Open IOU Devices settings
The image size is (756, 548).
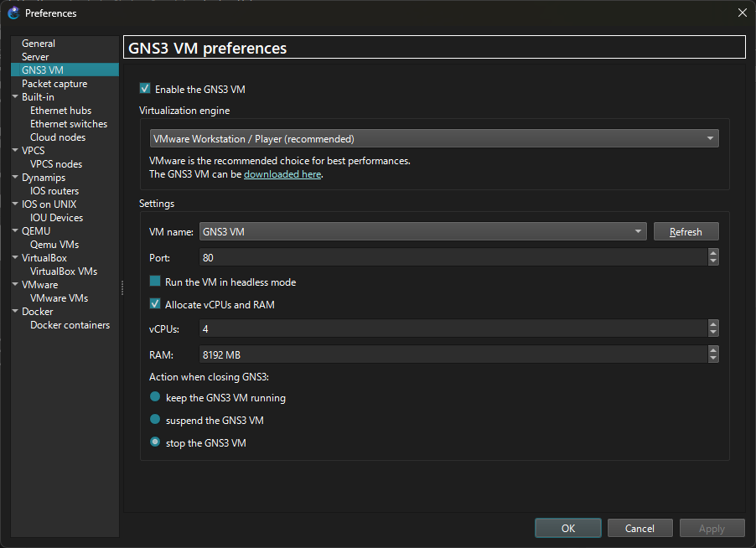[56, 218]
